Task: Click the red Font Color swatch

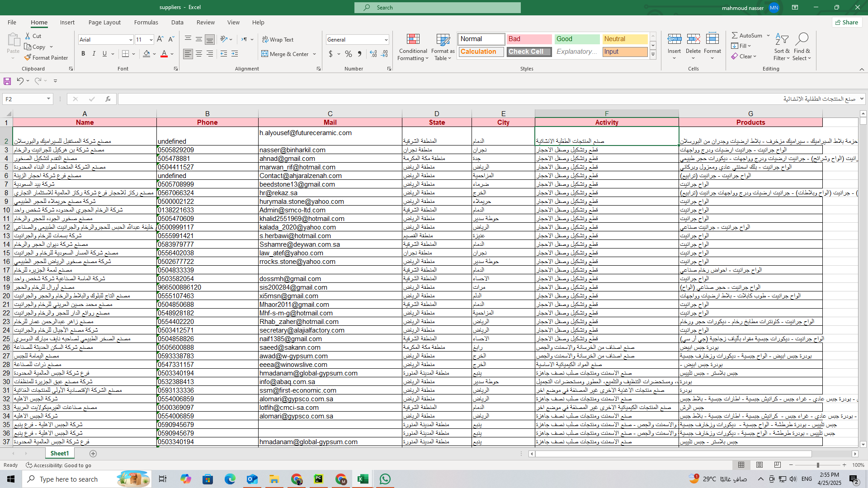Action: click(x=164, y=54)
